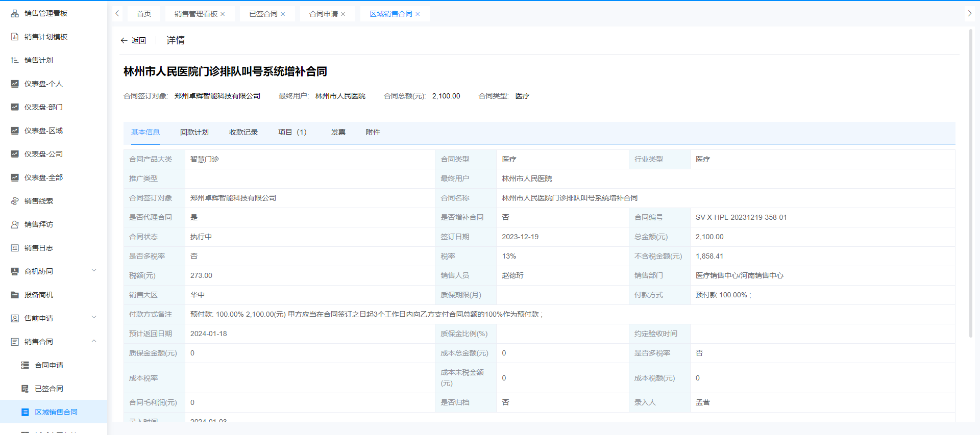
Task: Switch to the 回款计划 tab
Action: point(194,132)
